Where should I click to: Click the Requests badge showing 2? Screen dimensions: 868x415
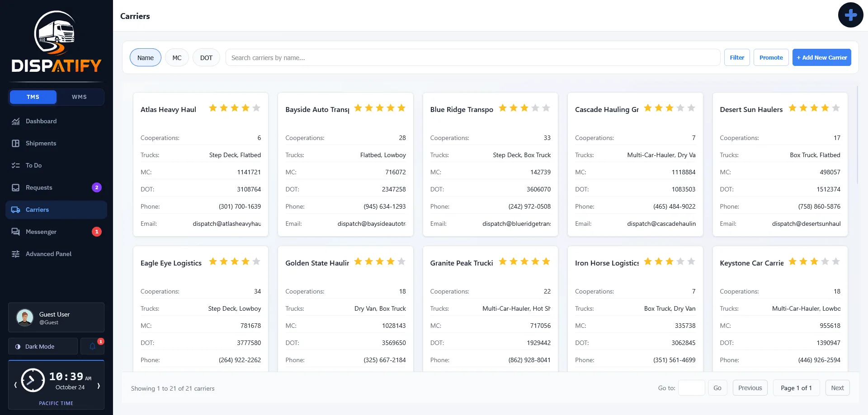(x=97, y=187)
